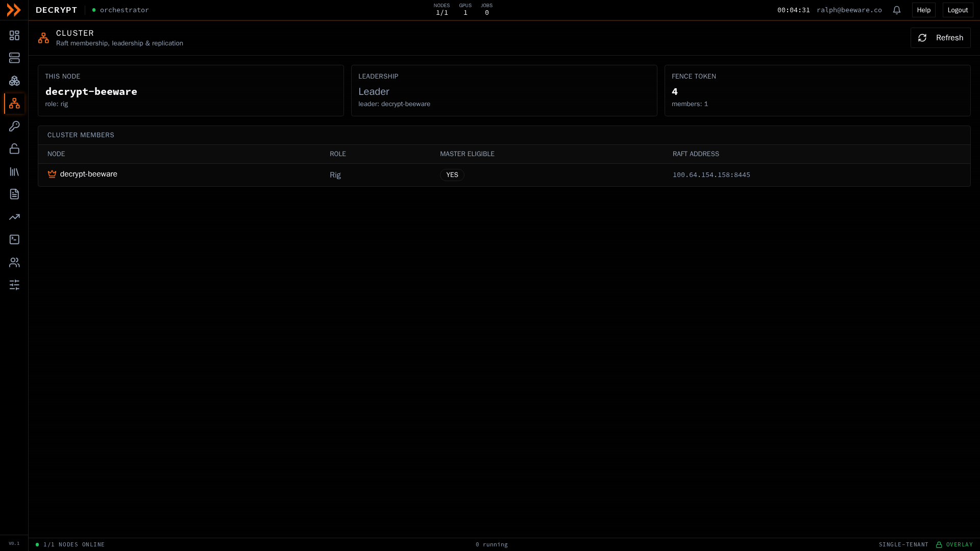Open the stacked cubes icon in sidebar

click(14, 81)
